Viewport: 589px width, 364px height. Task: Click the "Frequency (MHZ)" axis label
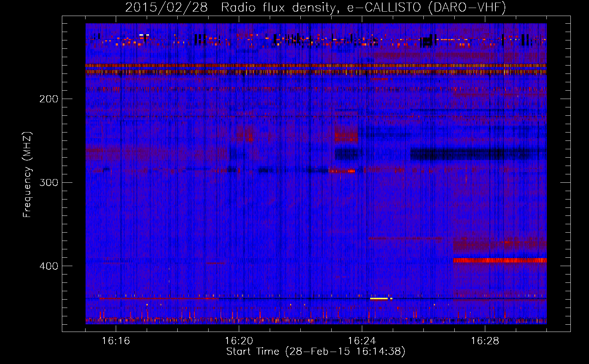pyautogui.click(x=27, y=175)
